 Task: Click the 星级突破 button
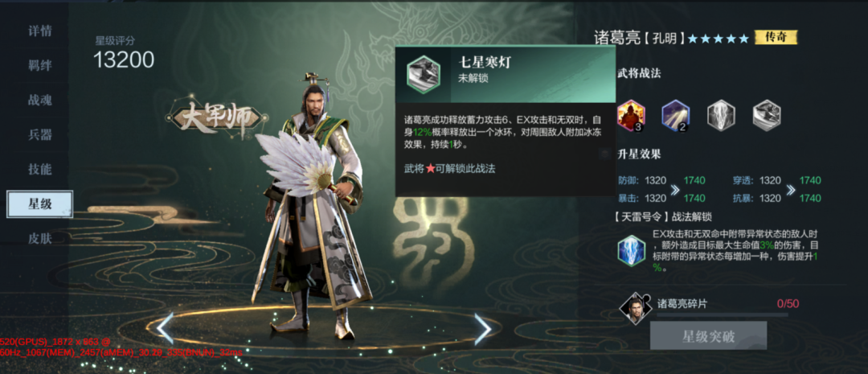(x=708, y=335)
